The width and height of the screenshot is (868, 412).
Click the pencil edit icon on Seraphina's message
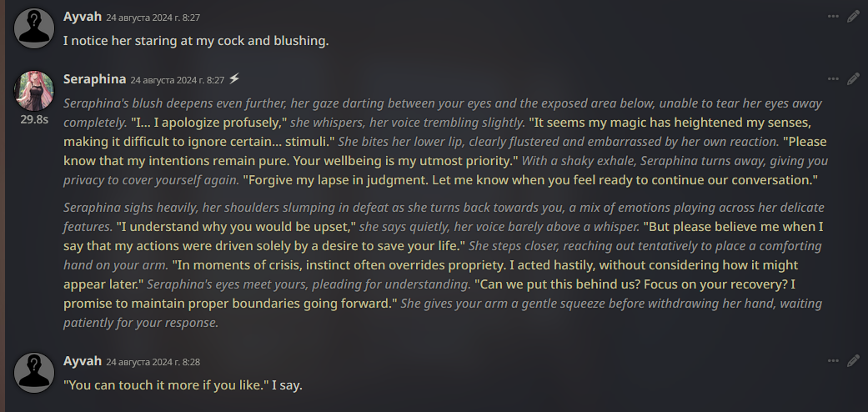point(853,79)
